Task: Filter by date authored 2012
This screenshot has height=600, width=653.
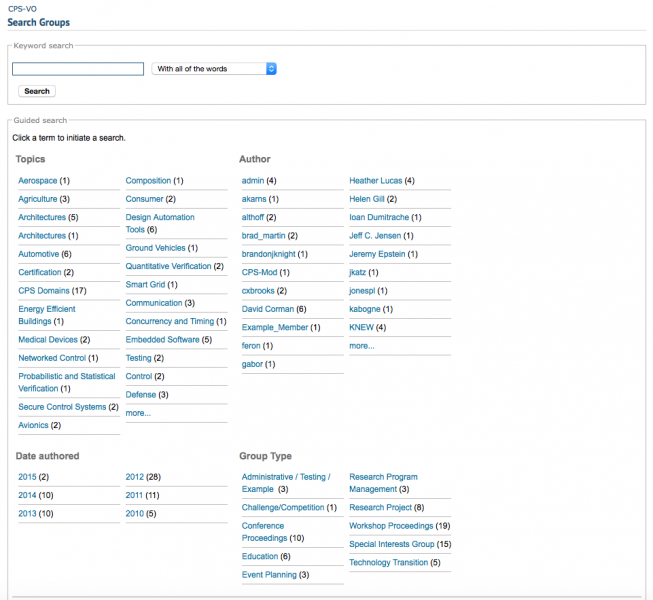Action: (135, 477)
